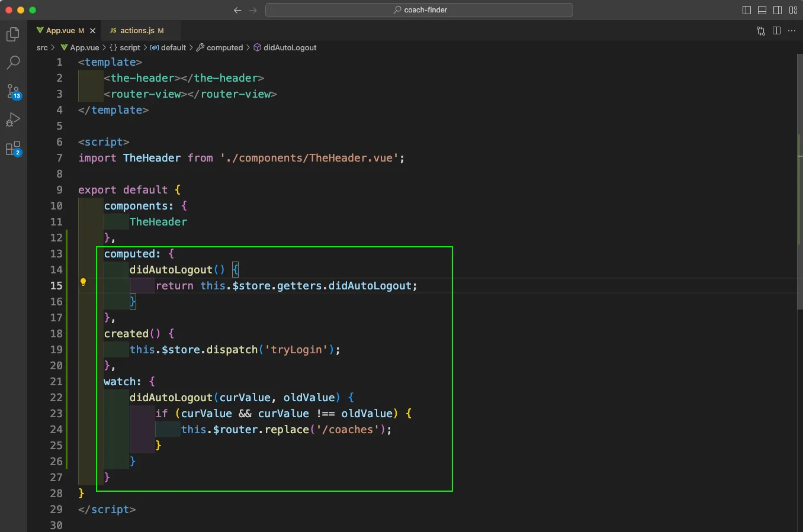The width and height of the screenshot is (803, 532).
Task: Click '<the-header>' tag on line 2
Action: (142, 78)
